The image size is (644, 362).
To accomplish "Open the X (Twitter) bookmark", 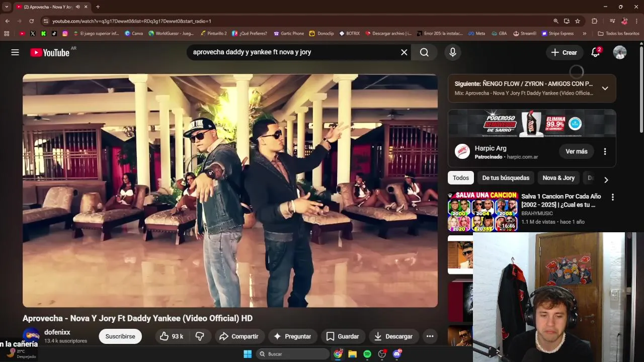I will tap(33, 34).
